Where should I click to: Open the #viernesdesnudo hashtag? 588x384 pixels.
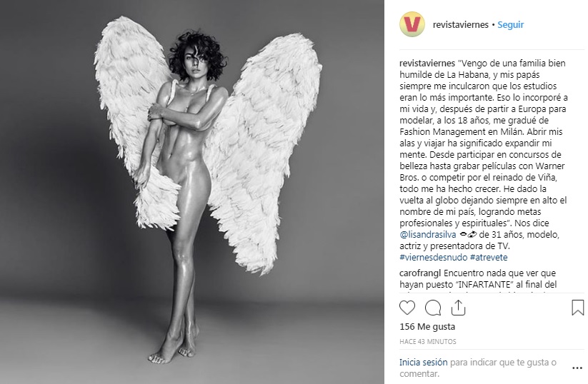click(434, 258)
